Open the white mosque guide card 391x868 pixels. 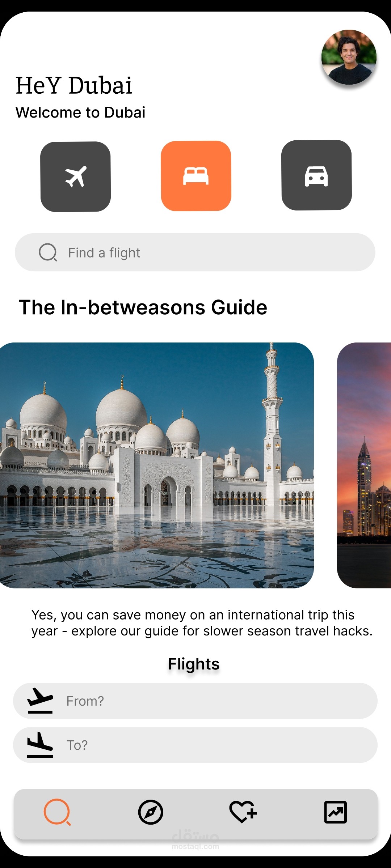pos(157,465)
